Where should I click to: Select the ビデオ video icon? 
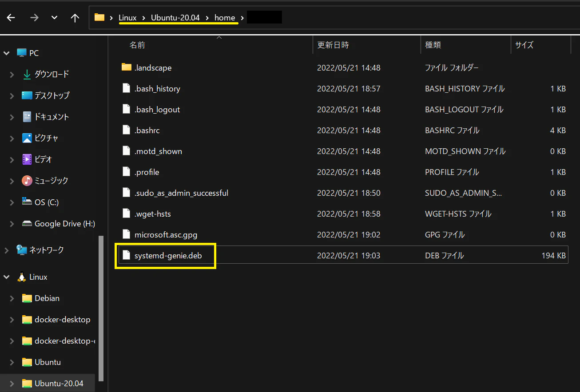(x=27, y=159)
